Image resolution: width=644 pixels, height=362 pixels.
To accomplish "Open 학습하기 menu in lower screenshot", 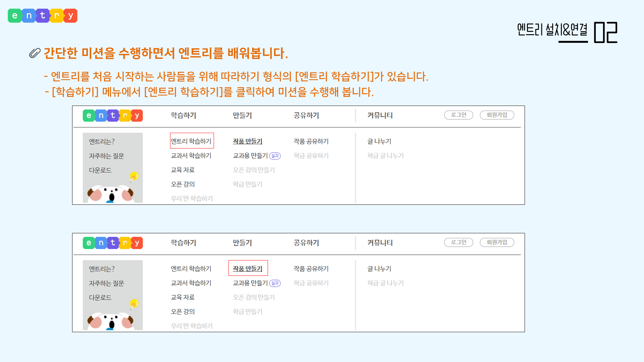I will pos(183,243).
